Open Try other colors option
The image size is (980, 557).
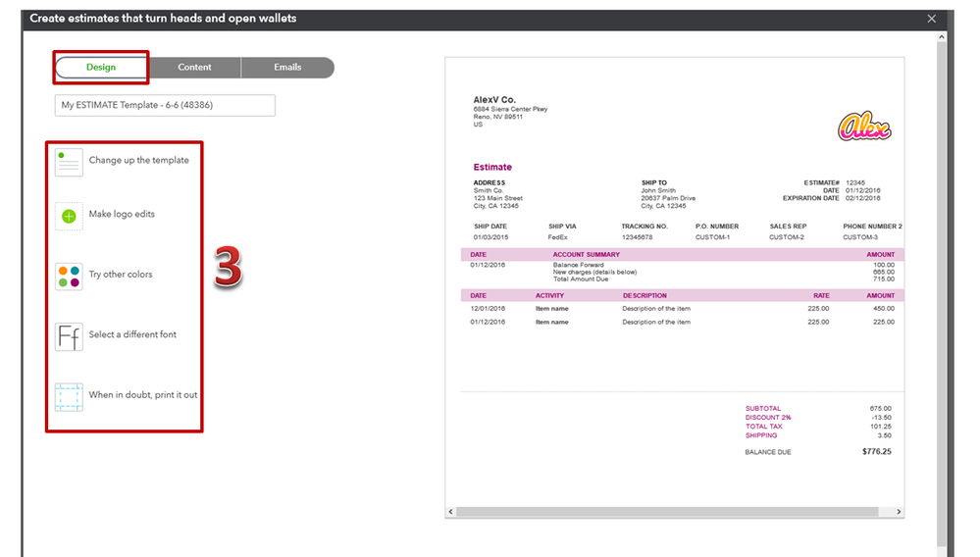[121, 275]
